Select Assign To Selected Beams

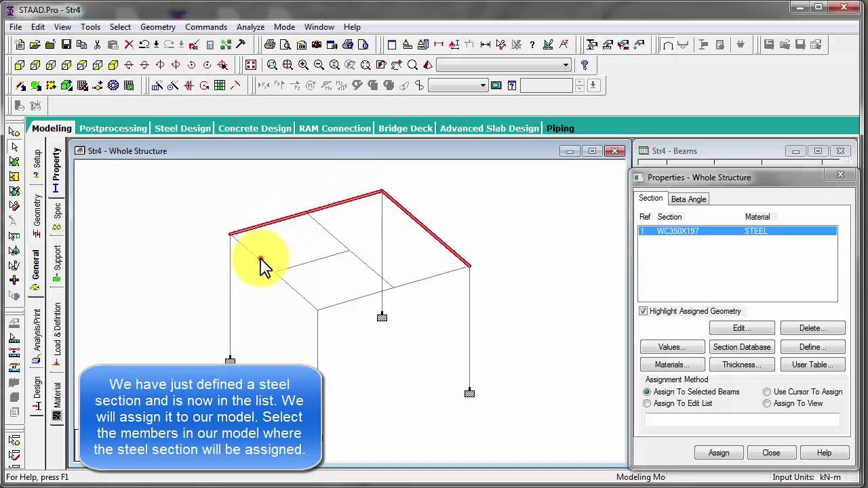(647, 392)
